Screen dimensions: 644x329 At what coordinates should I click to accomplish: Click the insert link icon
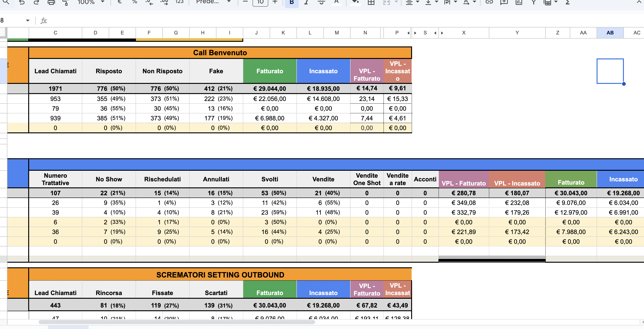[489, 2]
